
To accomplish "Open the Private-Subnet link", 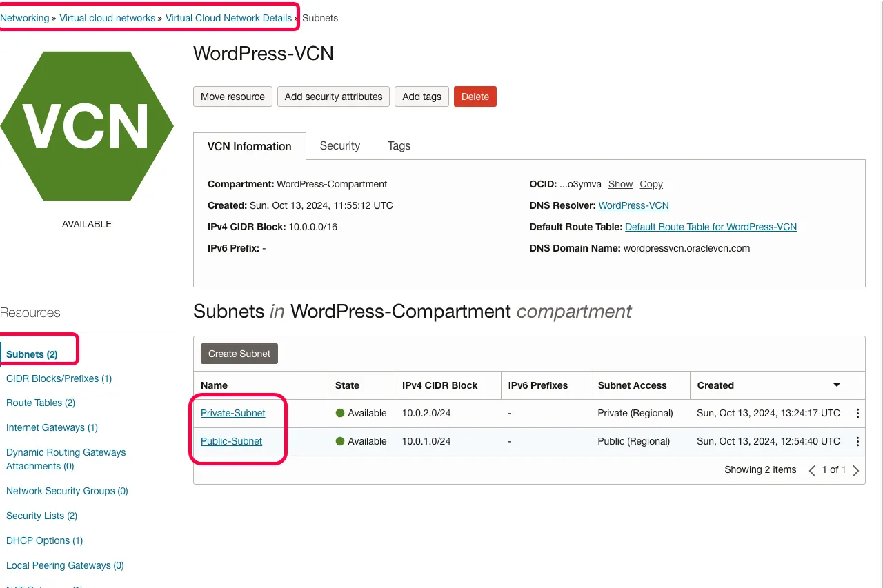I will tap(233, 413).
